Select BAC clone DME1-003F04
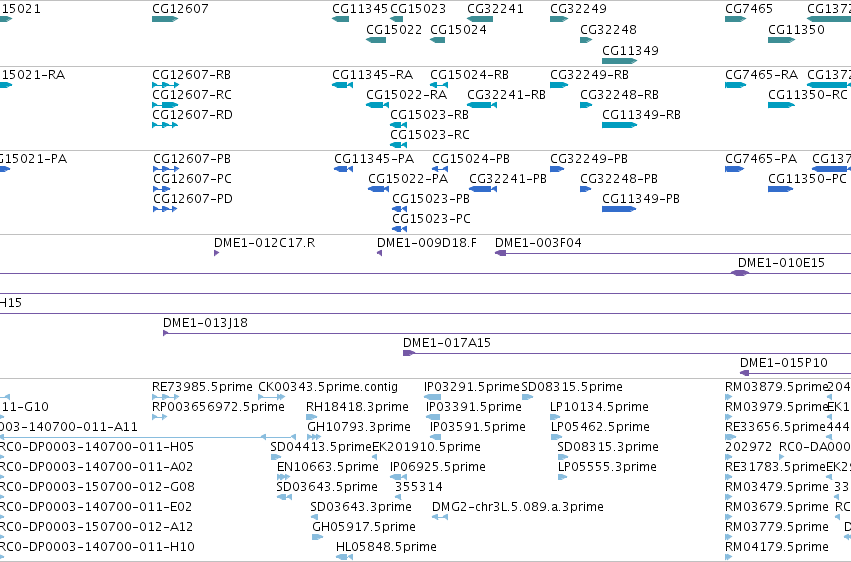 (538, 243)
